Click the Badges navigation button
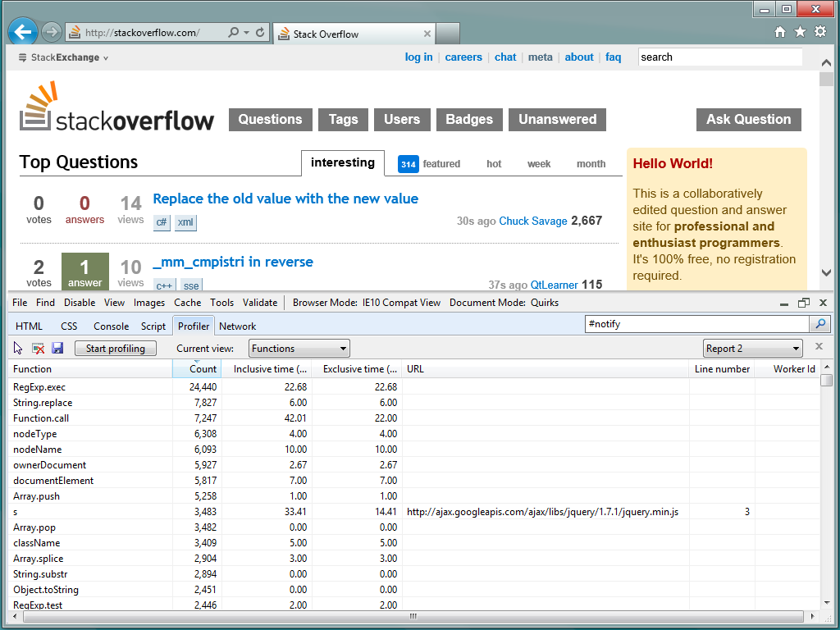The height and width of the screenshot is (630, 840). click(469, 120)
